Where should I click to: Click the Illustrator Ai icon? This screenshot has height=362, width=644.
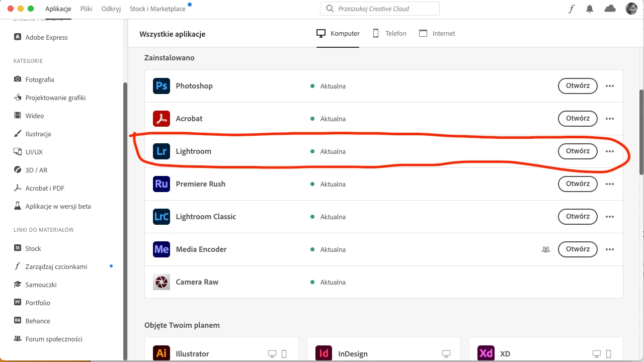coord(162,353)
